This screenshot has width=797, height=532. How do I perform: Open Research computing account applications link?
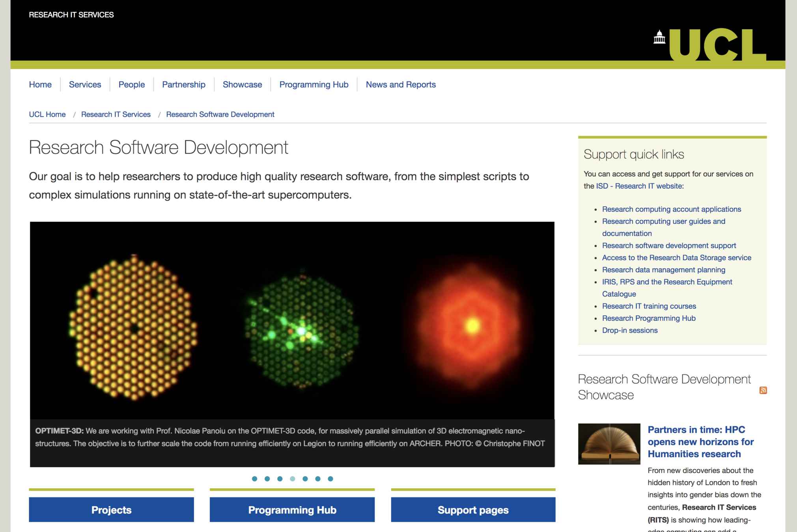tap(671, 209)
